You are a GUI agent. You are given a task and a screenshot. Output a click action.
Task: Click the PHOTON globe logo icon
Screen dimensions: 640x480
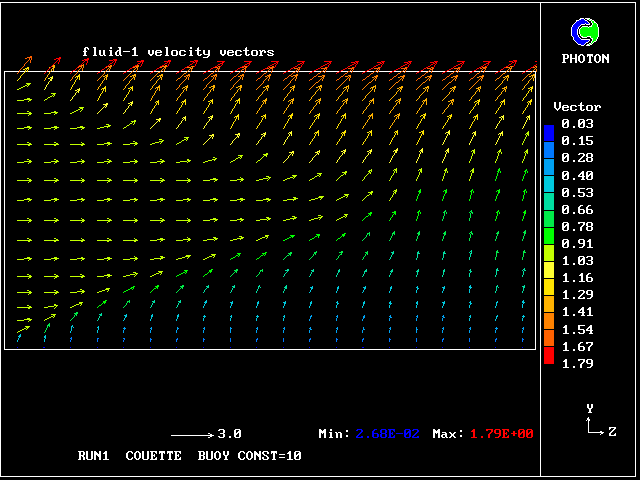coord(584,32)
